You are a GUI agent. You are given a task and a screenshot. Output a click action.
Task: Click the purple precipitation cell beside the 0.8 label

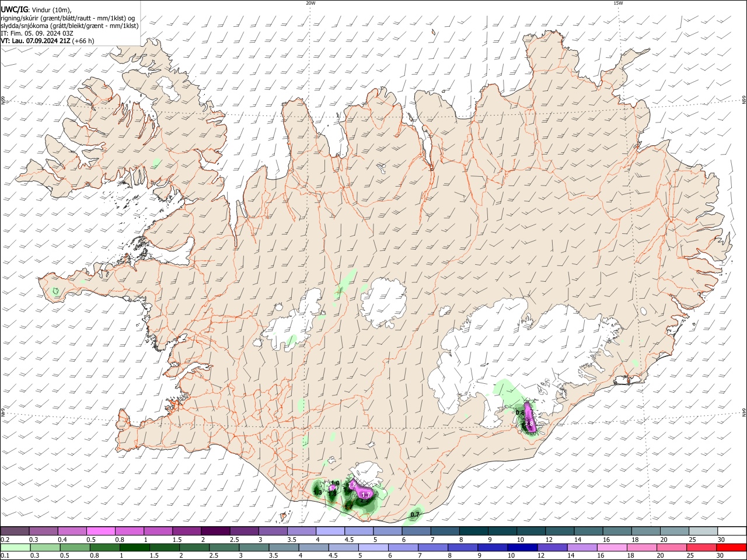pyautogui.click(x=530, y=416)
